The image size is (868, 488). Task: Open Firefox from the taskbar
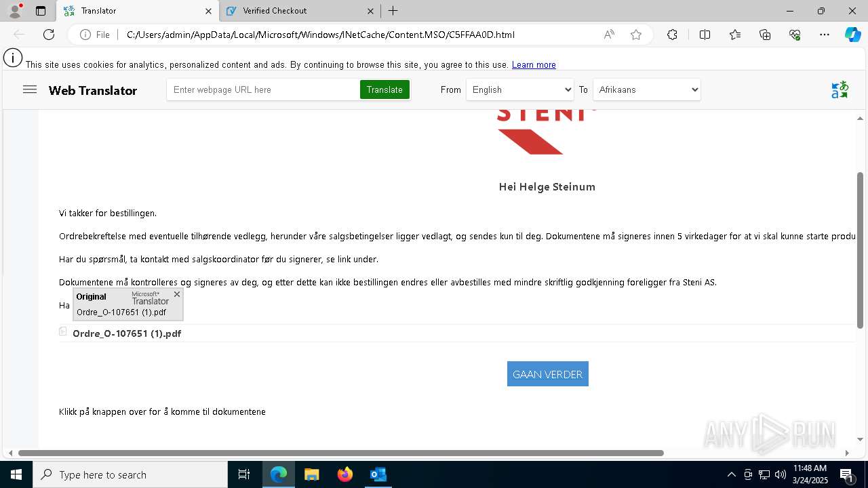point(345,474)
